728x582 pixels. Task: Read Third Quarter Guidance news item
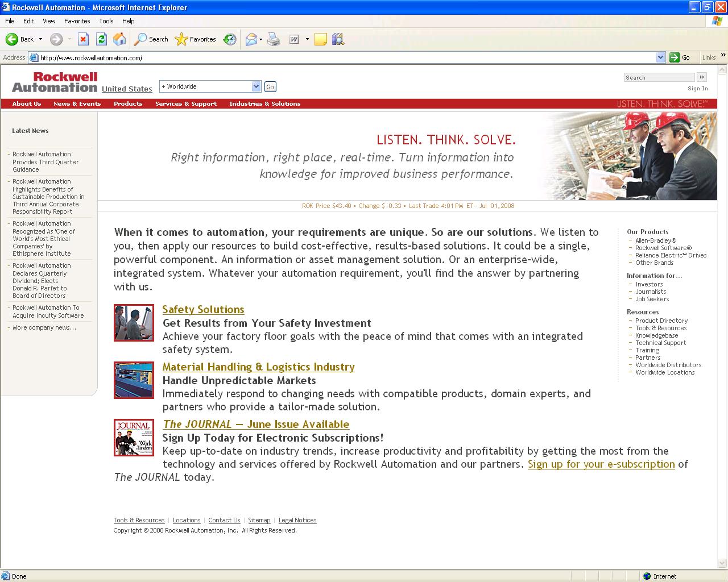tap(45, 161)
